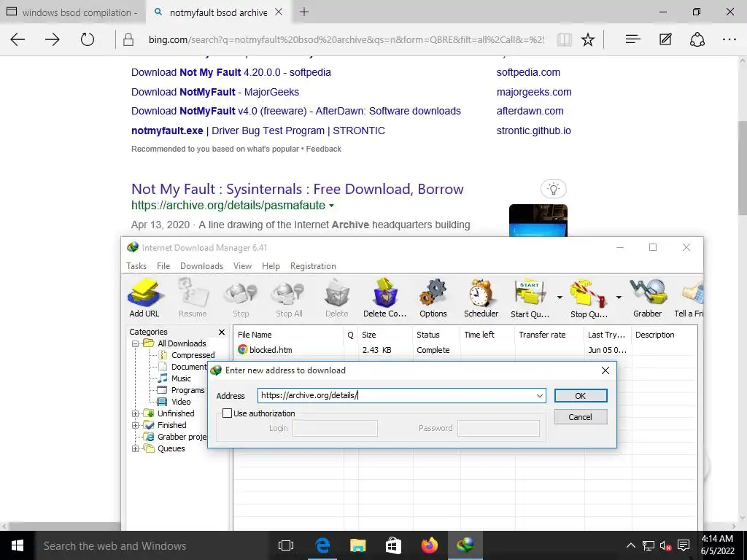Click the Stop toolbar icon
Viewport: 747px width, 560px height.
tap(241, 298)
